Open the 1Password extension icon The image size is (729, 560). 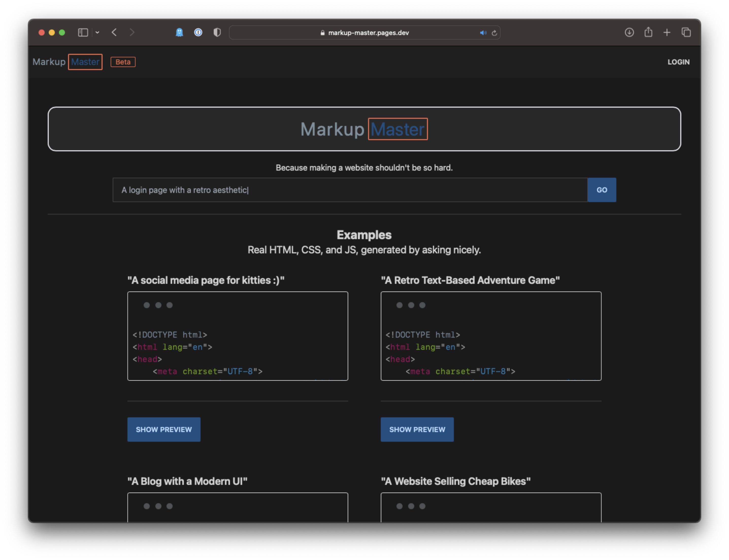coord(198,32)
